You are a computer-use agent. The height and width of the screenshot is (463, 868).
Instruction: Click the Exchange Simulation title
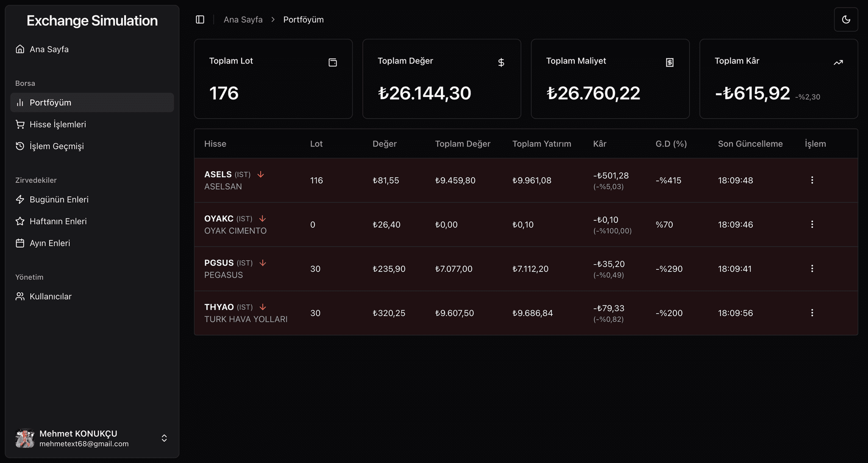[x=92, y=21]
